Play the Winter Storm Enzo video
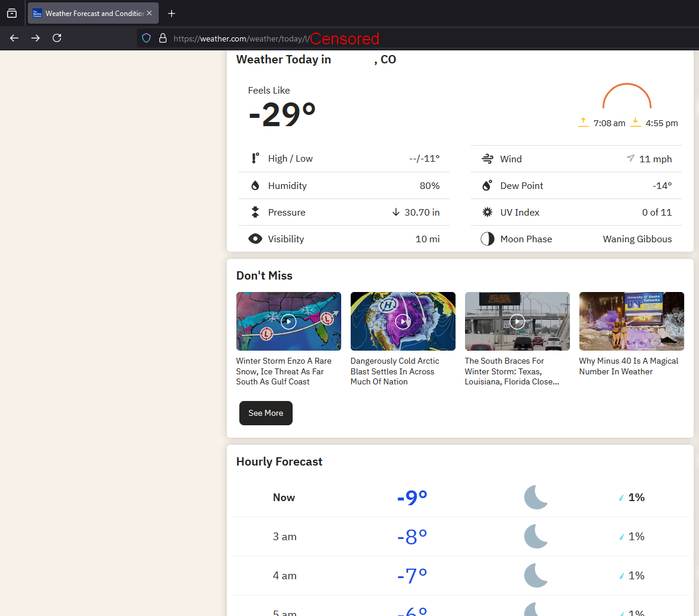Image resolution: width=699 pixels, height=616 pixels. [x=288, y=321]
